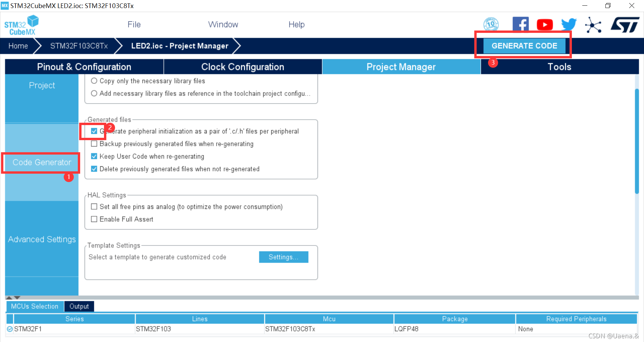Enable Full Assert checkbox
This screenshot has height=342, width=644.
point(94,219)
